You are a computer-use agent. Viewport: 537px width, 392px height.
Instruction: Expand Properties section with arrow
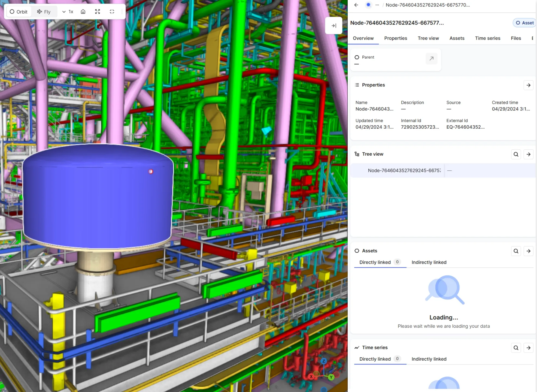(529, 85)
